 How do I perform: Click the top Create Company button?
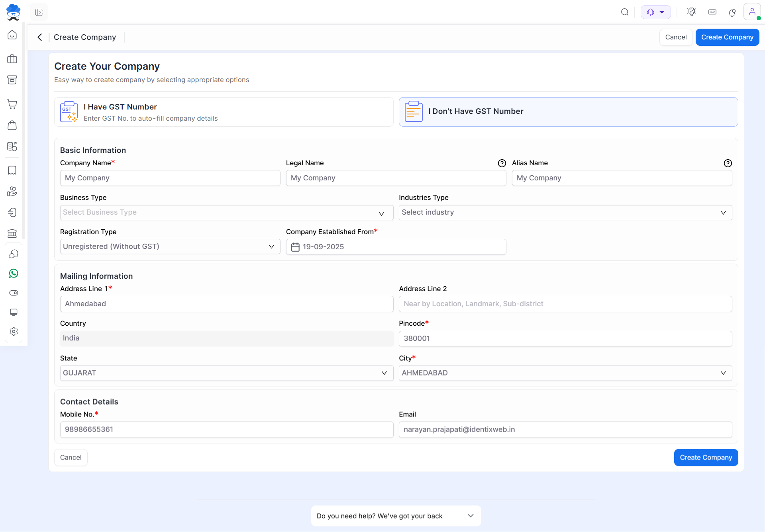coord(727,37)
